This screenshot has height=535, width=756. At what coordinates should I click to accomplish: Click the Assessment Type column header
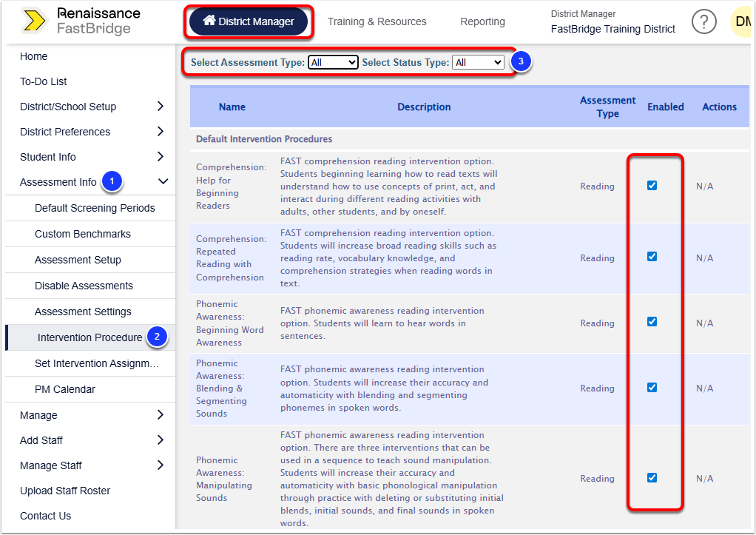click(x=607, y=107)
